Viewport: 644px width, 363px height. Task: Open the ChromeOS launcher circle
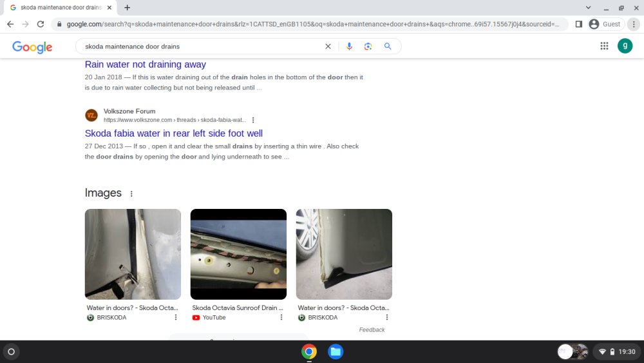pyautogui.click(x=11, y=351)
